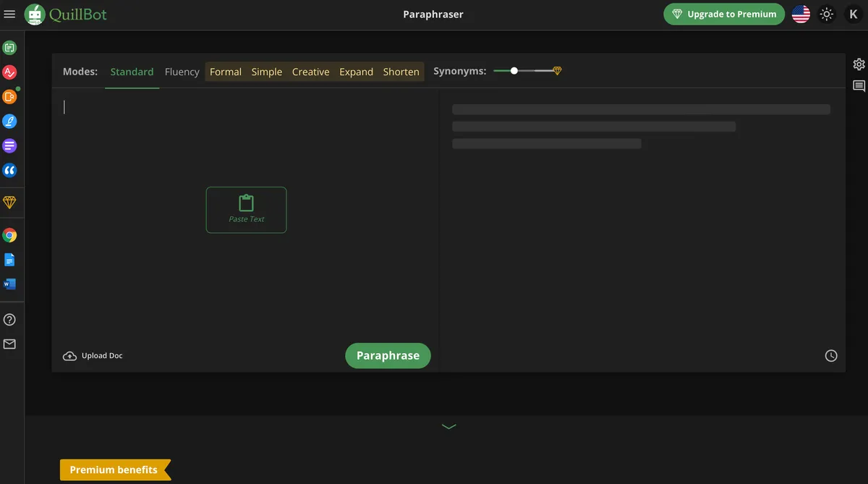Select the Plagiarism Checker sidebar icon
The width and height of the screenshot is (868, 484).
pos(10,96)
